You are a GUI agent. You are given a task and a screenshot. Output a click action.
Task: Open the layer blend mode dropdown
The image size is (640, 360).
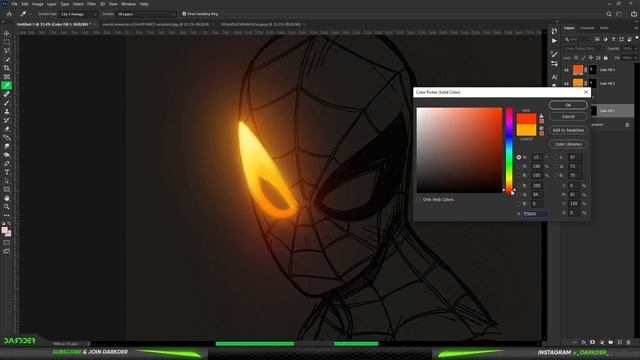point(584,49)
